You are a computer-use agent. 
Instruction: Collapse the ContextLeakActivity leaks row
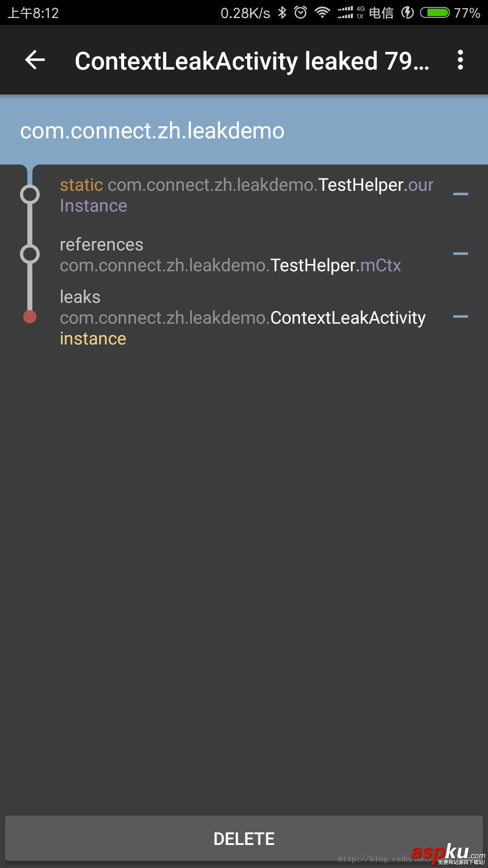click(x=461, y=317)
